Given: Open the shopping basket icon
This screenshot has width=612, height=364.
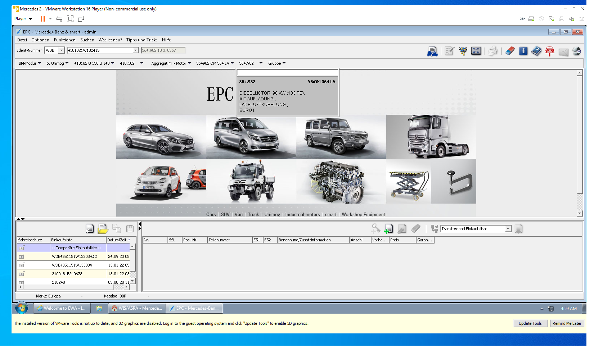Looking at the screenshot, I should (463, 51).
